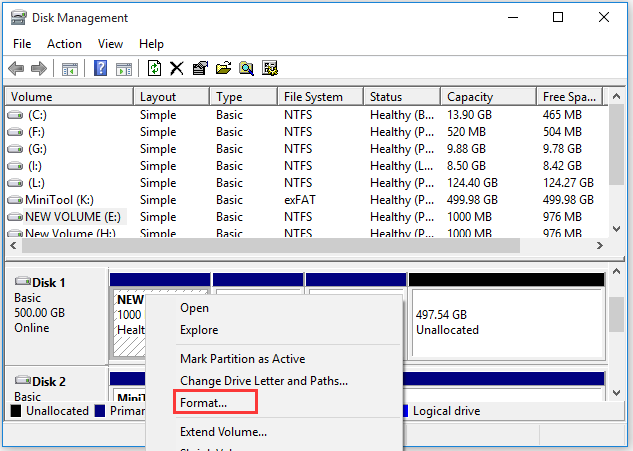
Task: Open the Action menu
Action: (x=64, y=44)
